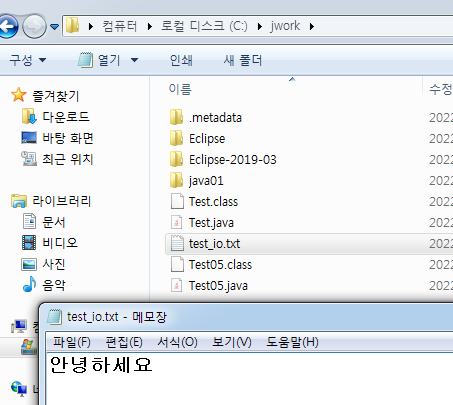Open 바탕 화면 in the navigation pane
Image resolution: width=453 pixels, height=405 pixels.
click(68, 138)
